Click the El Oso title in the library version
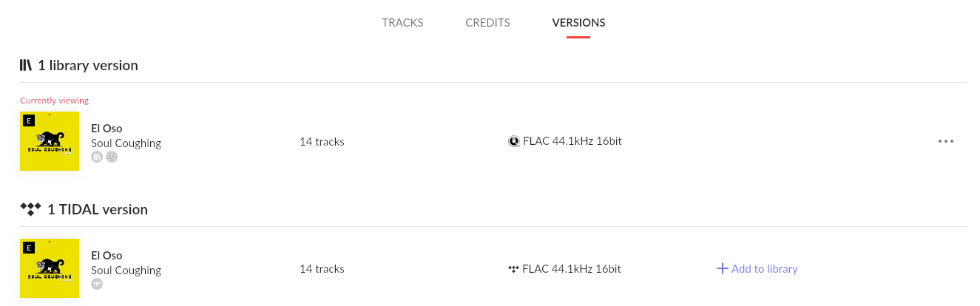Image resolution: width=980 pixels, height=306 pixels. tap(107, 128)
